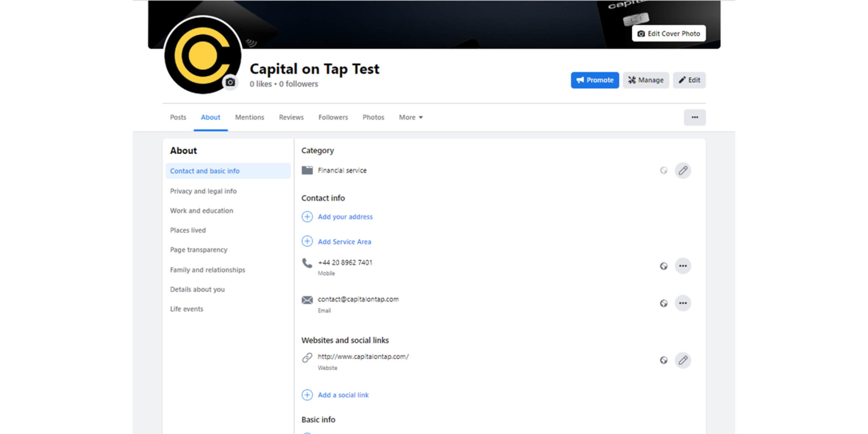Expand the More dropdown in the tab bar
The height and width of the screenshot is (434, 868).
pos(411,117)
